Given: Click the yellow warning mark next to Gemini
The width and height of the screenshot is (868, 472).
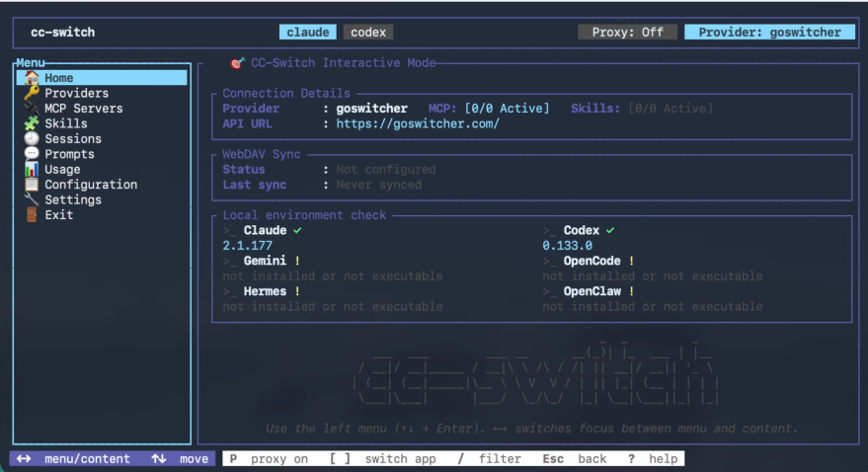Looking at the screenshot, I should 298,261.
